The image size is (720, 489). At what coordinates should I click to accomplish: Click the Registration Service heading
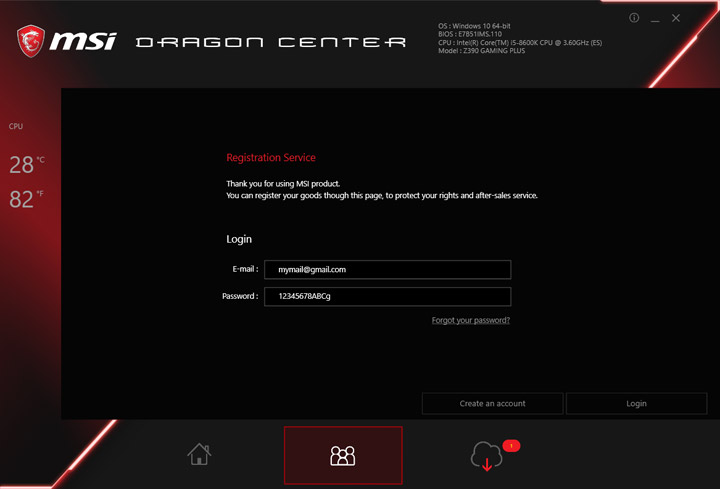tap(271, 157)
